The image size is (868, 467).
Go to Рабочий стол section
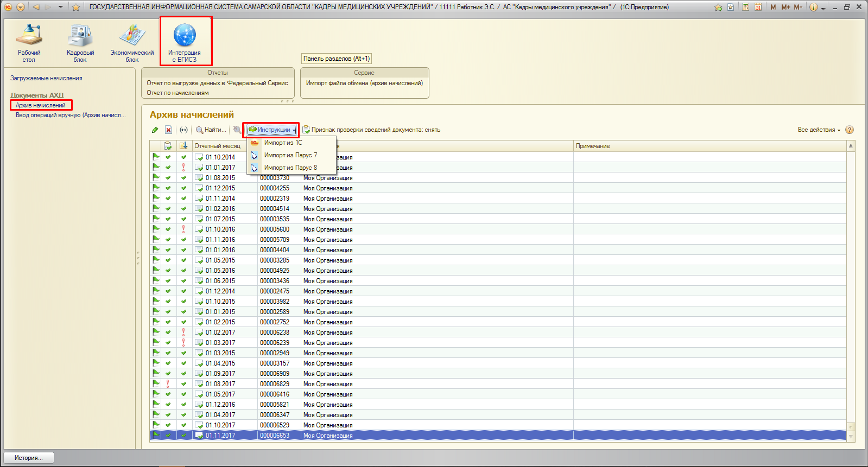(29, 43)
